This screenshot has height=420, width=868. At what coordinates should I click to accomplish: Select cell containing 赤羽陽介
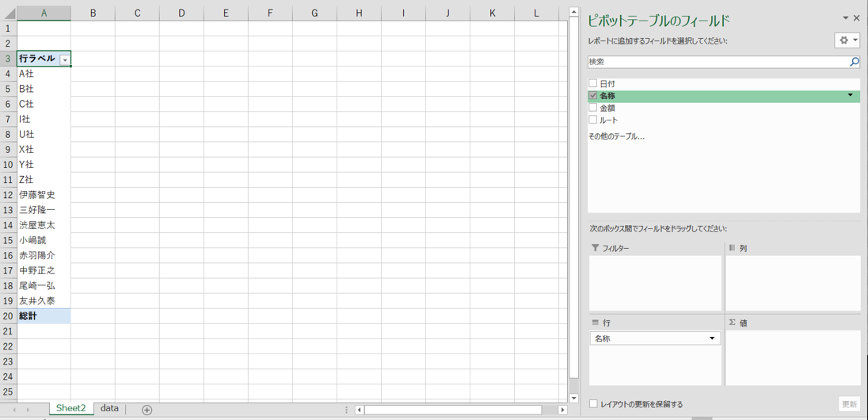(44, 255)
